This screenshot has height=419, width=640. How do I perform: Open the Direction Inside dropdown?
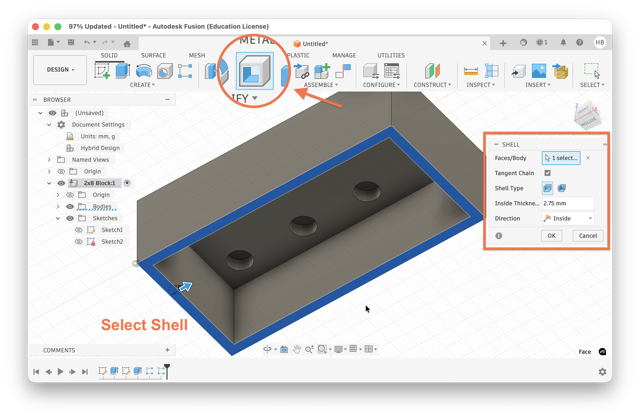(x=568, y=218)
